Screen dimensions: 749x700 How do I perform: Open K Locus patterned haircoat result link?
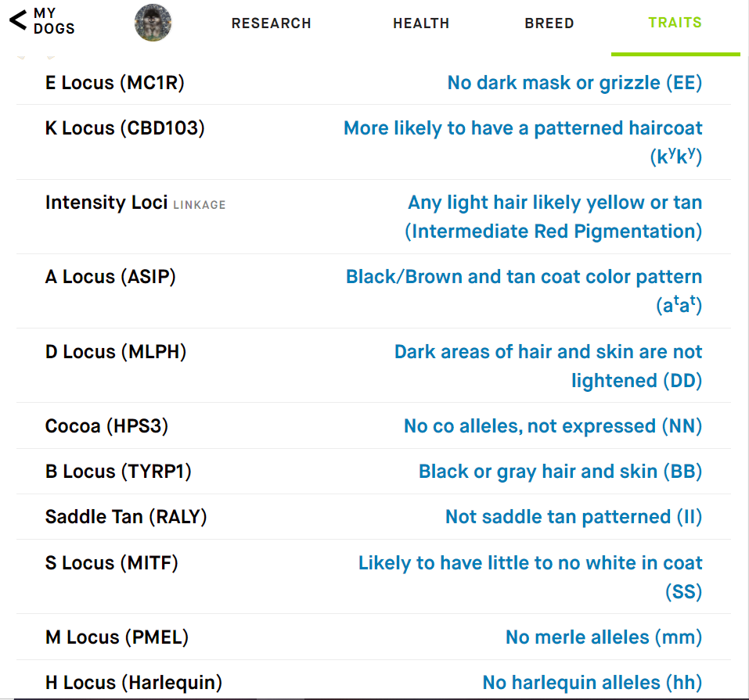pos(523,142)
